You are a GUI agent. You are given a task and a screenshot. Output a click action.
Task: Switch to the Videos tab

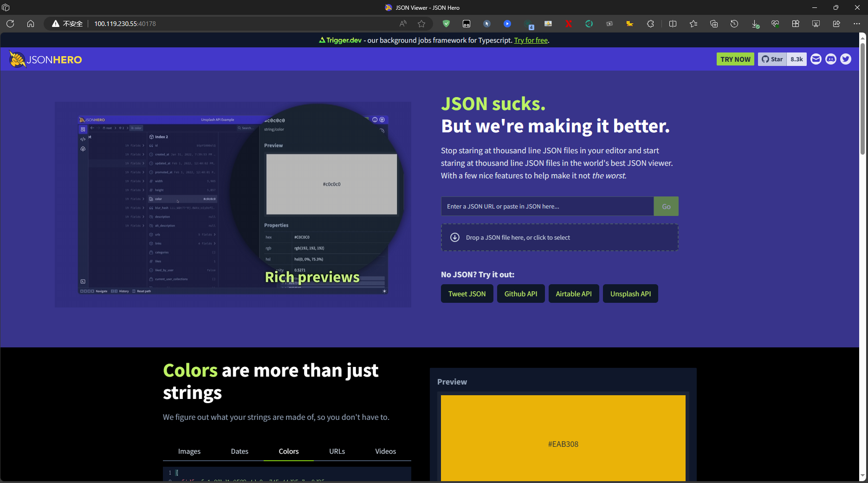click(x=385, y=451)
